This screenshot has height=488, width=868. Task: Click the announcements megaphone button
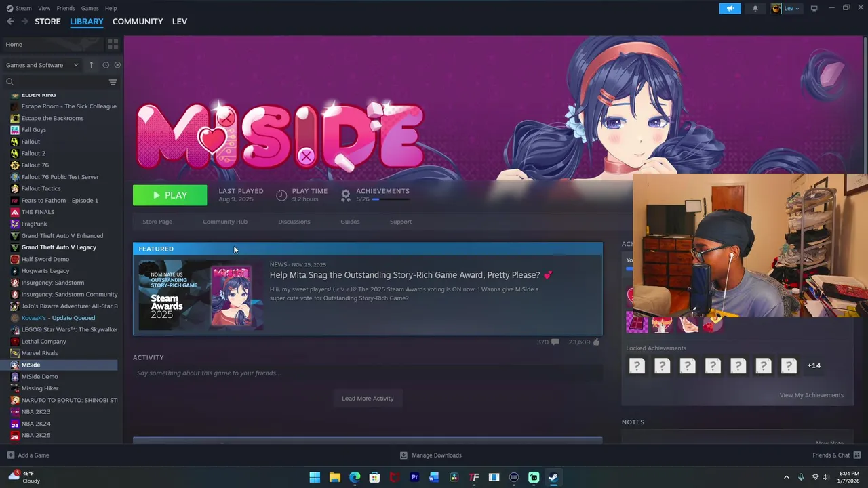(730, 8)
